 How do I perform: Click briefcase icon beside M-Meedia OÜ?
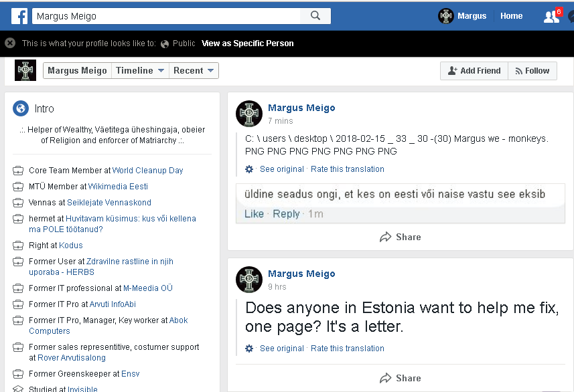(x=18, y=288)
